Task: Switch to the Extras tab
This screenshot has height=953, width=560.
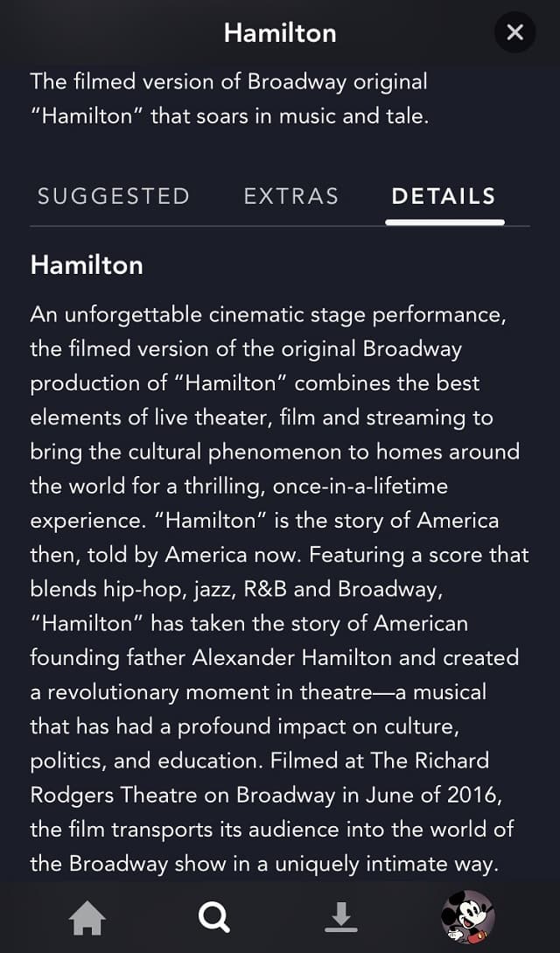Action: (x=290, y=196)
